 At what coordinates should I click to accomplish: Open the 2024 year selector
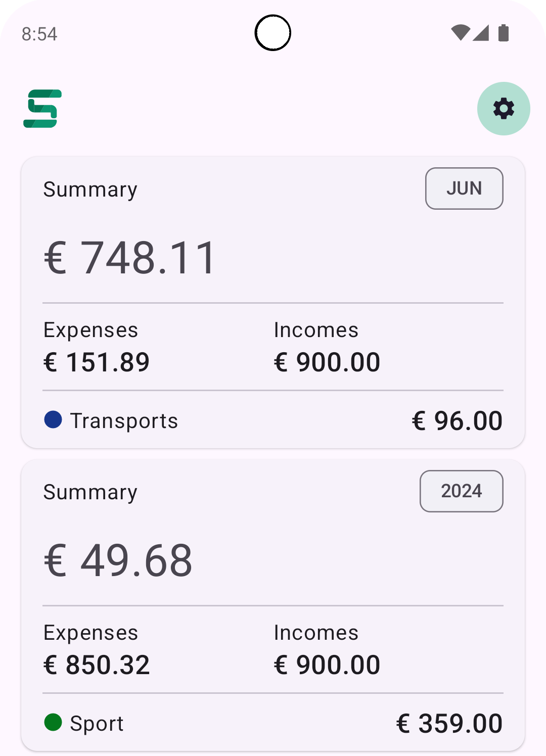(461, 491)
